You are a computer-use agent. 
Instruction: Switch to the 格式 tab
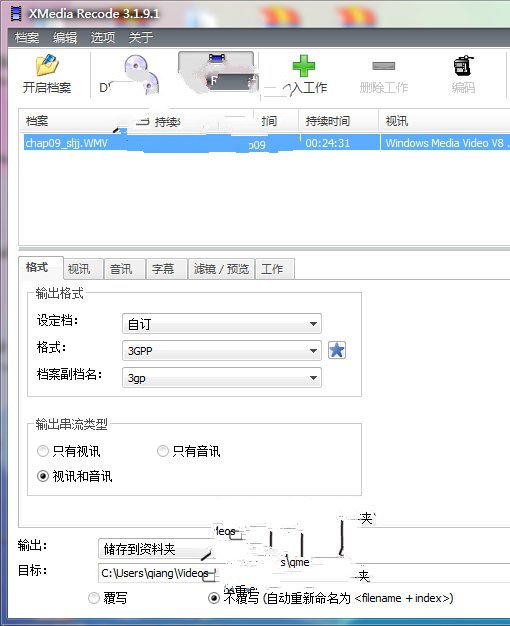click(41, 267)
